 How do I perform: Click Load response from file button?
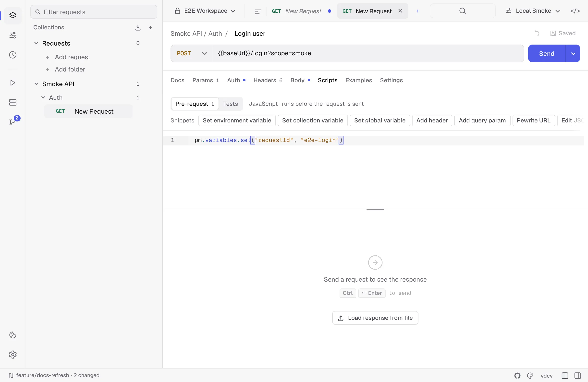coord(375,318)
